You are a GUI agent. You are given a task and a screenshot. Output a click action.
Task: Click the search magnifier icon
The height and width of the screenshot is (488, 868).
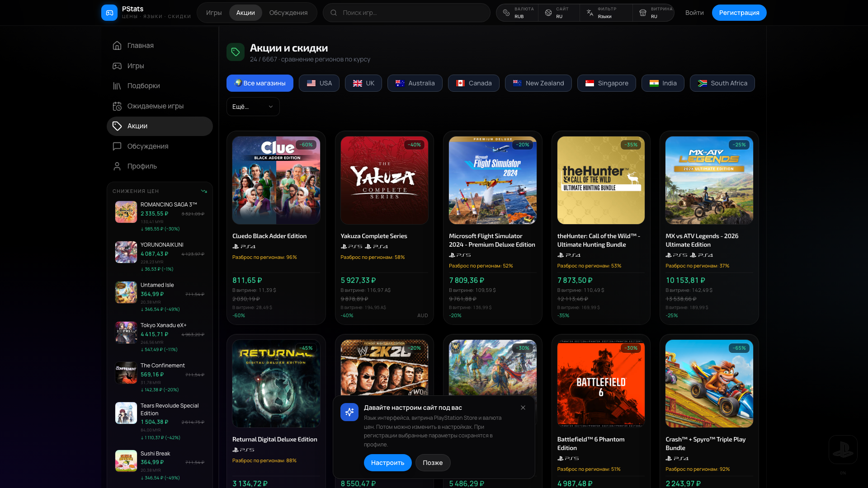tap(334, 13)
